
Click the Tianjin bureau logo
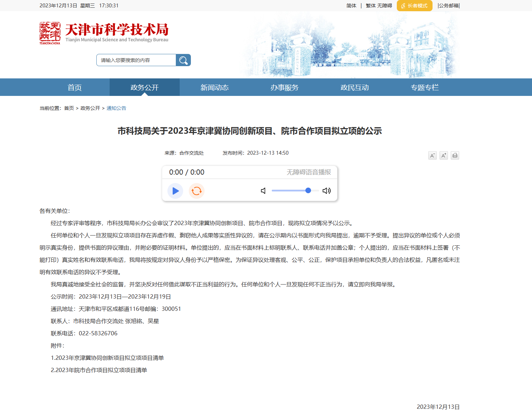104,33
